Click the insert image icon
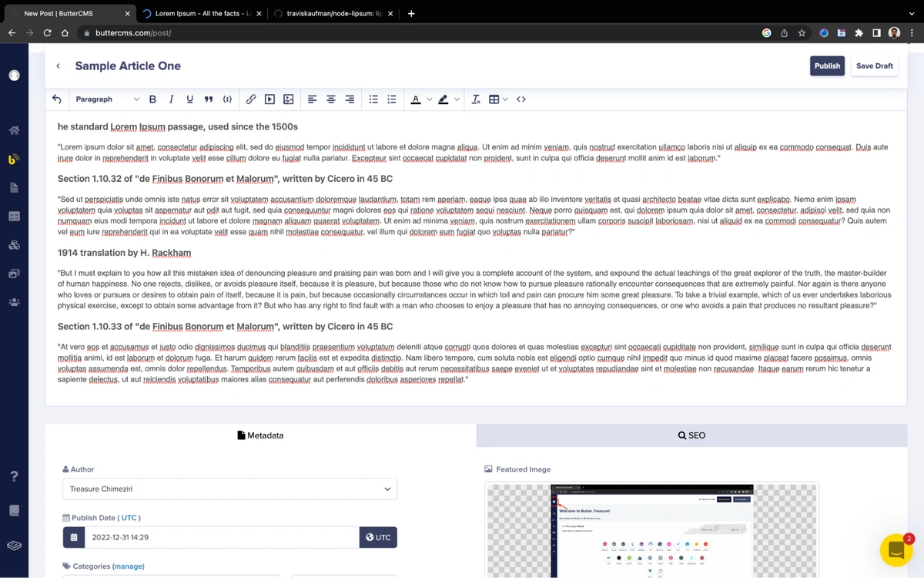 click(x=289, y=99)
